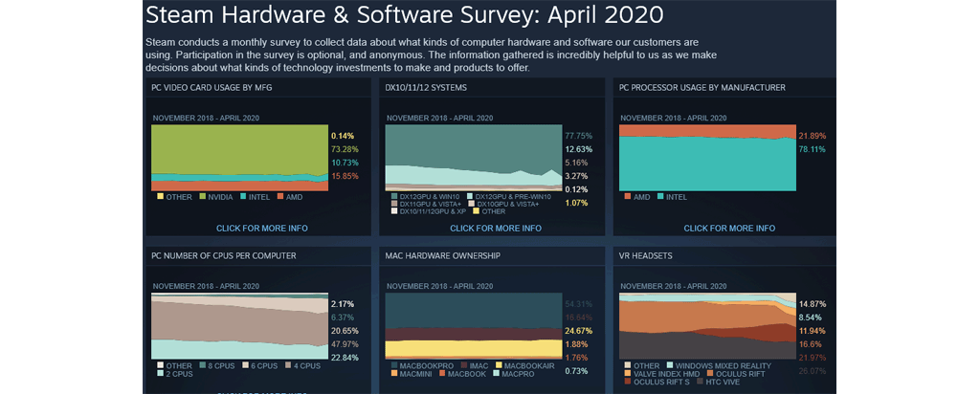980x394 pixels.
Task: Click the 21.89% AMD processor value
Action: 813,136
